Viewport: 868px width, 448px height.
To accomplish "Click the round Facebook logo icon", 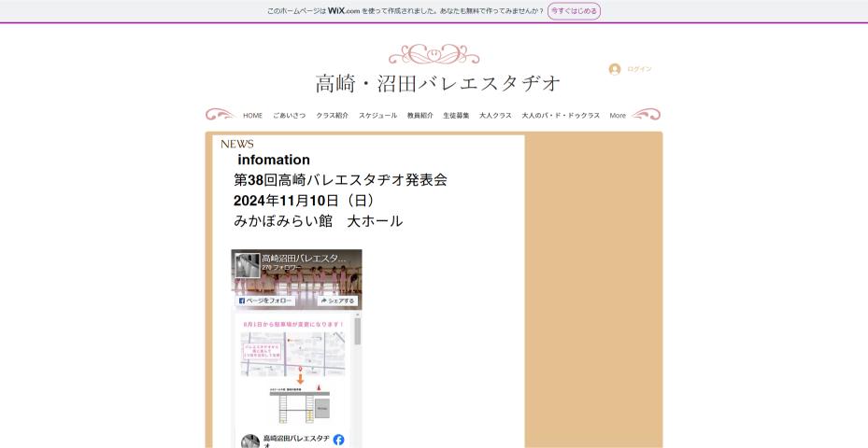I will 339,440.
